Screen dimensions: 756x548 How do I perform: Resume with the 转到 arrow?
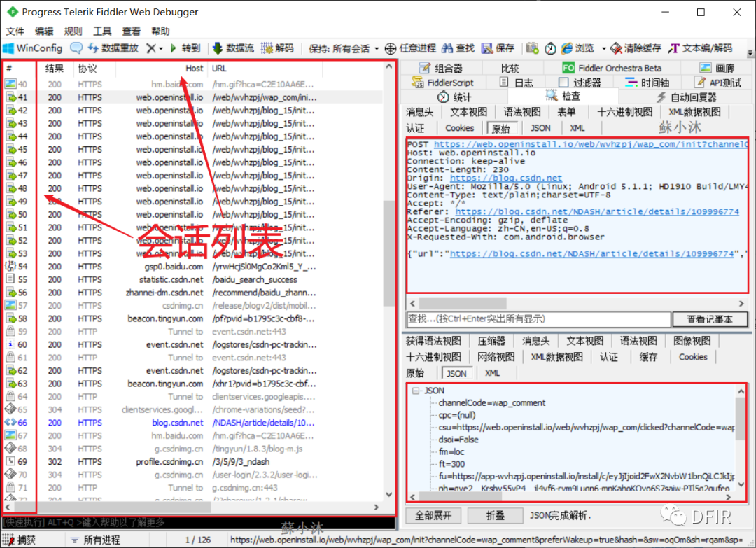coord(185,48)
